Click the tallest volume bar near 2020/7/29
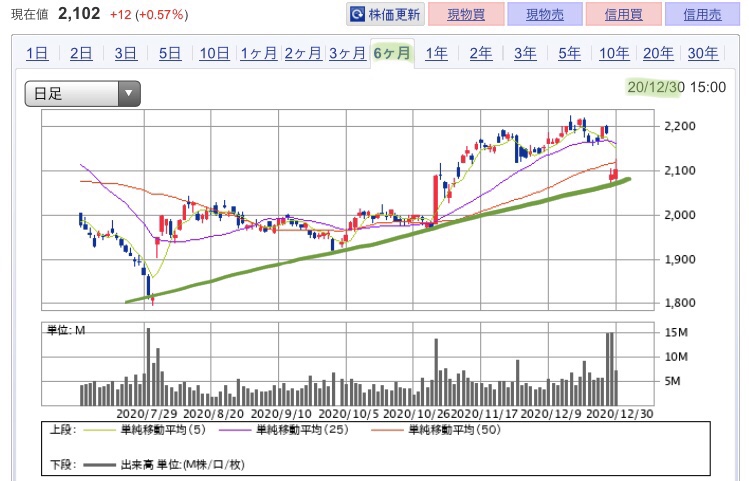Viewport: 749px width, 481px height. pos(148,366)
